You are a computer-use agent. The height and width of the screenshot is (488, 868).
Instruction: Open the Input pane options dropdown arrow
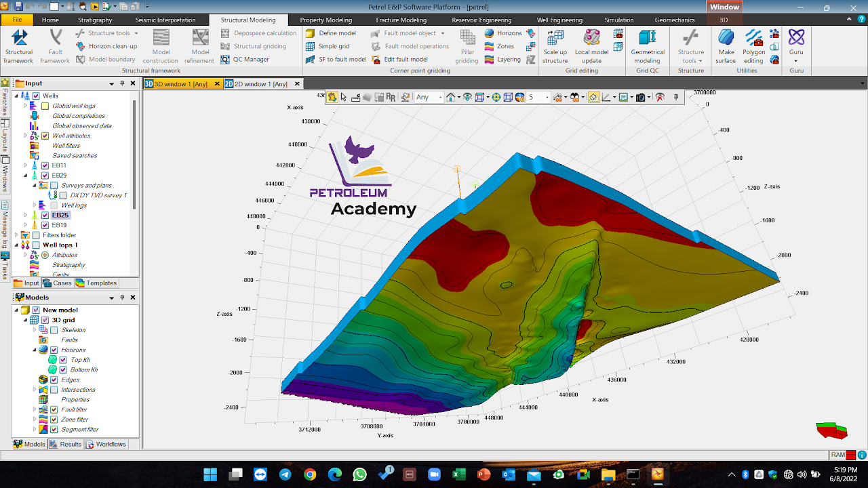click(x=112, y=84)
